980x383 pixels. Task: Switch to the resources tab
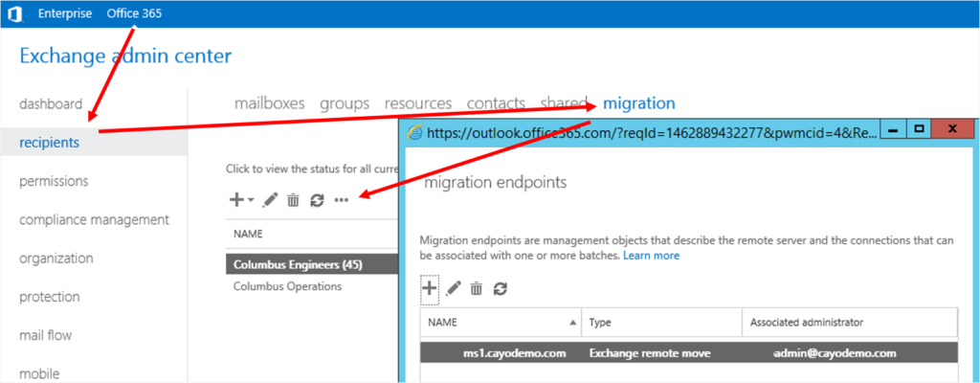click(418, 103)
